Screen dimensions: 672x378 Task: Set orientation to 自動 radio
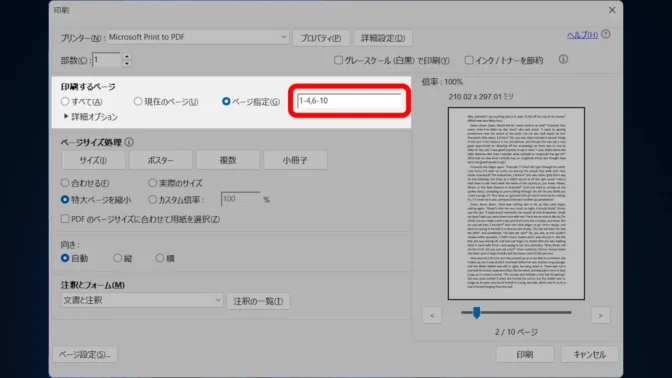click(x=65, y=258)
